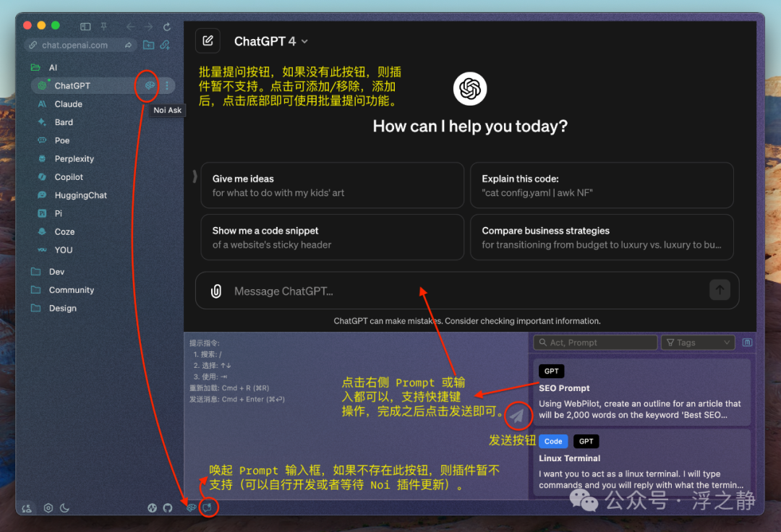
Task: Click the up-arrow send message button
Action: (720, 290)
